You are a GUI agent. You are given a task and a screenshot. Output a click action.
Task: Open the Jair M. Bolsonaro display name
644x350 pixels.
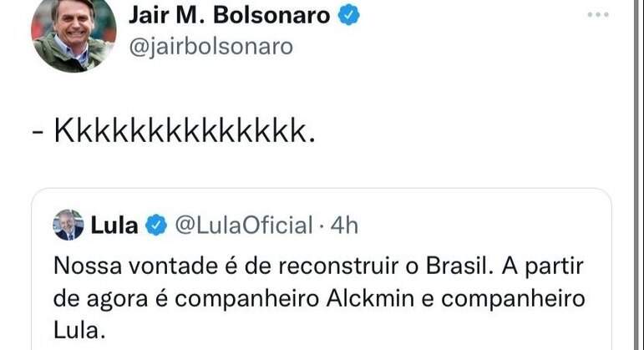(x=230, y=16)
